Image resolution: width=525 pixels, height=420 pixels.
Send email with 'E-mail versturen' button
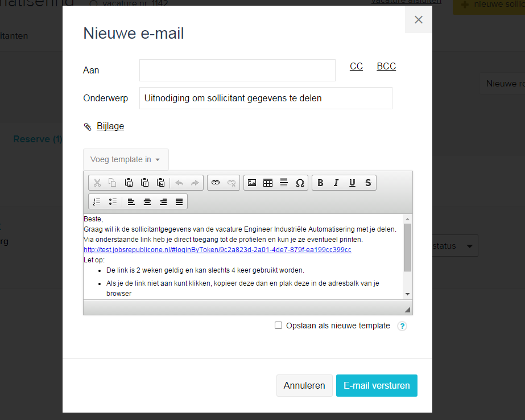(377, 385)
